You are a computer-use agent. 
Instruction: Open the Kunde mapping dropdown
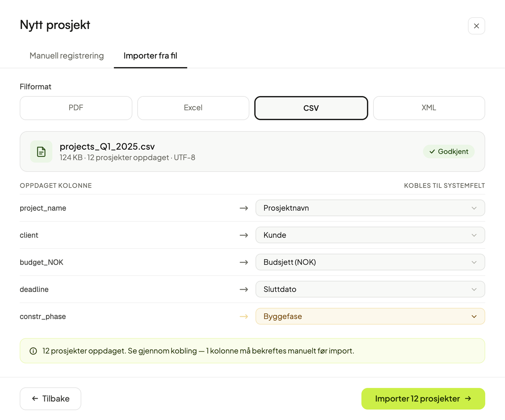(370, 235)
